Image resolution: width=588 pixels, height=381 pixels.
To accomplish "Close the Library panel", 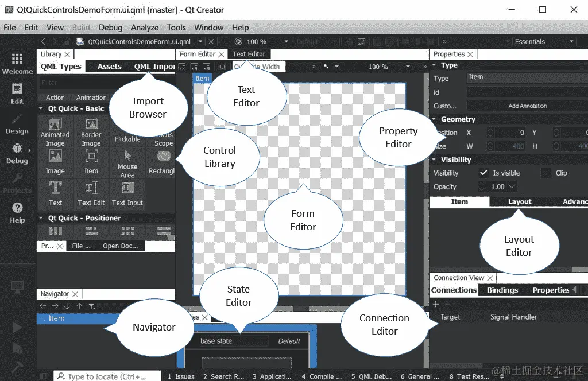I will [x=67, y=55].
